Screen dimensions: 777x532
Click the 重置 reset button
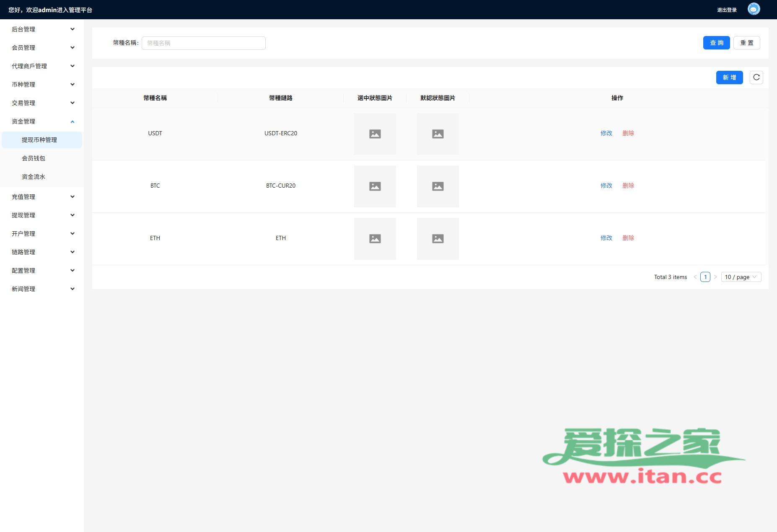tap(746, 43)
